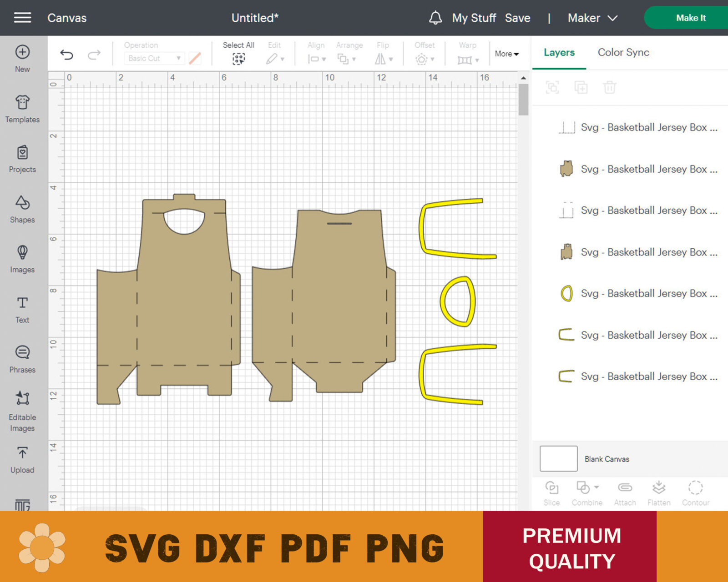Open notifications bell
728x582 pixels.
(x=435, y=18)
